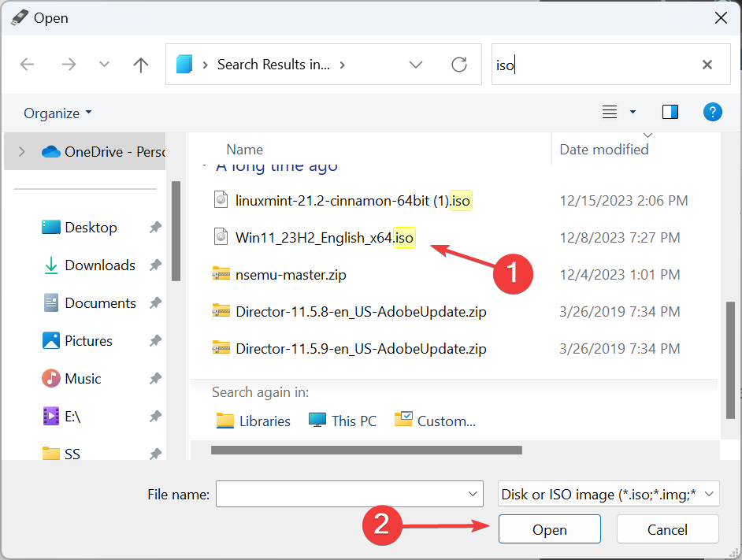
Task: Clear the iso search text
Action: 707,65
